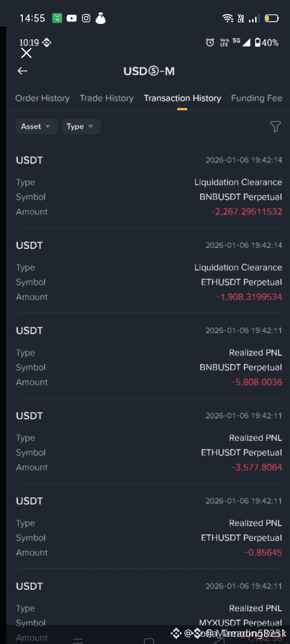Tap the YouTube status bar icon
The image size is (290, 644).
pyautogui.click(x=72, y=18)
